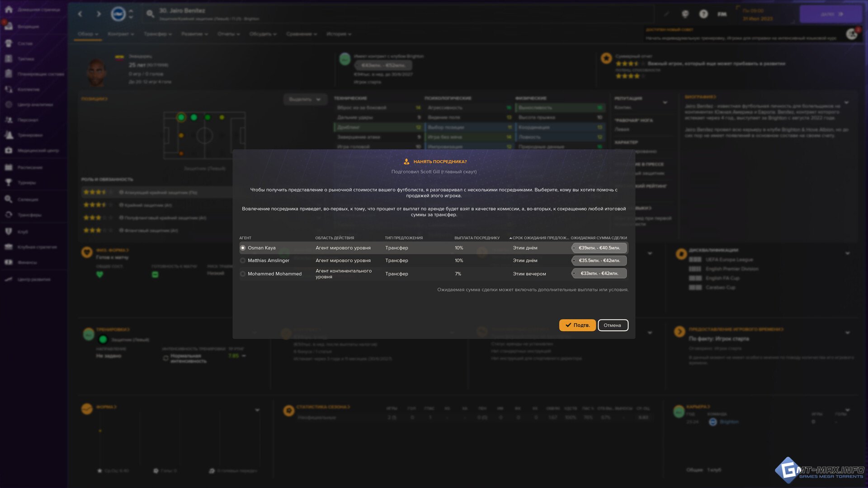
Task: Open the inbox icon with notification badge
Action: click(9, 26)
